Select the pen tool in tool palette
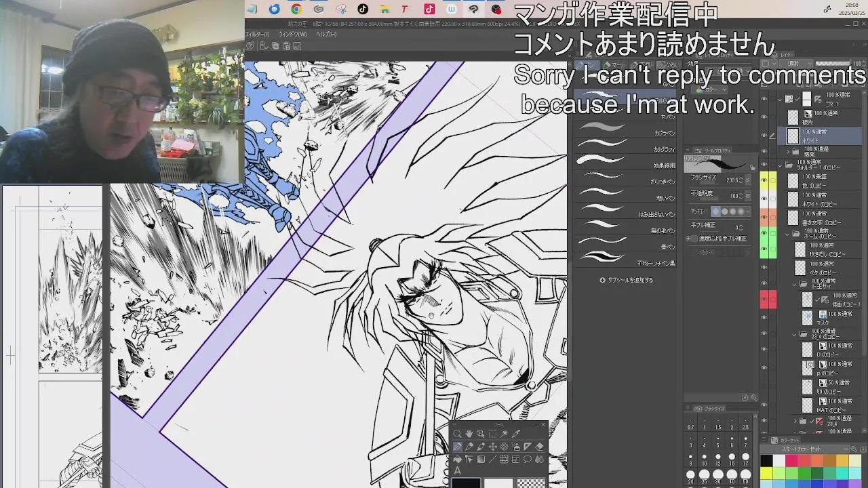 [458, 447]
